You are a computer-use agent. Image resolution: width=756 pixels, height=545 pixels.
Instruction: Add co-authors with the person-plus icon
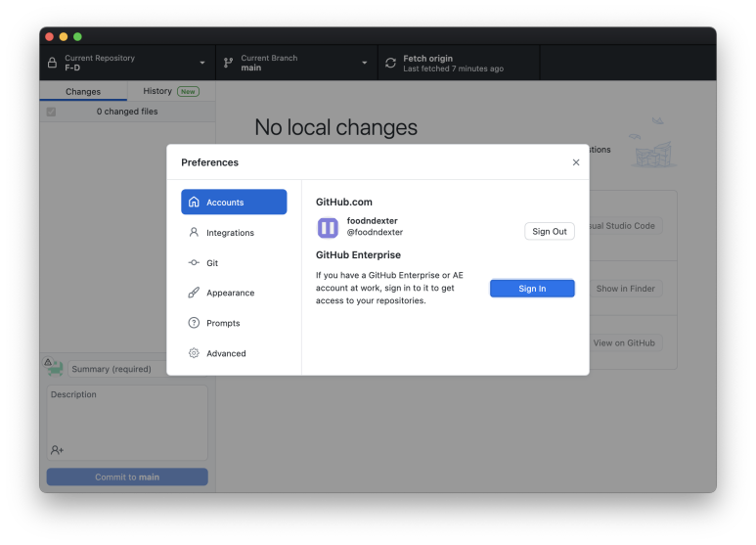coord(57,450)
